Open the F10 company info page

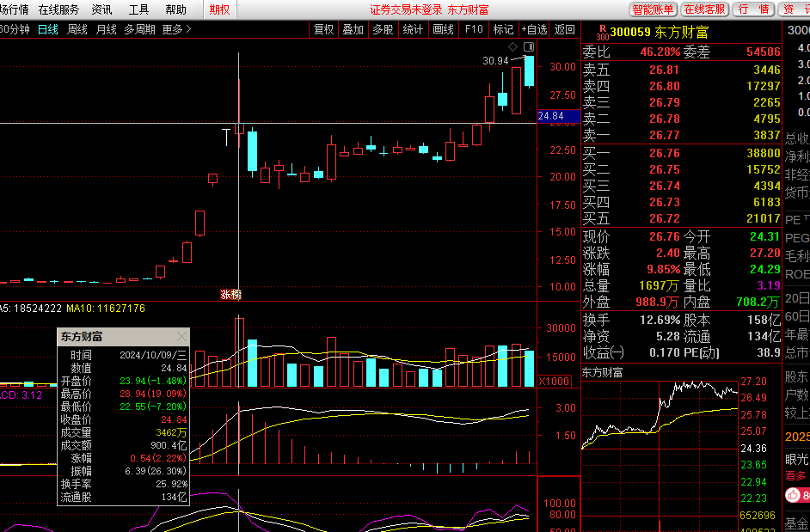[x=474, y=30]
